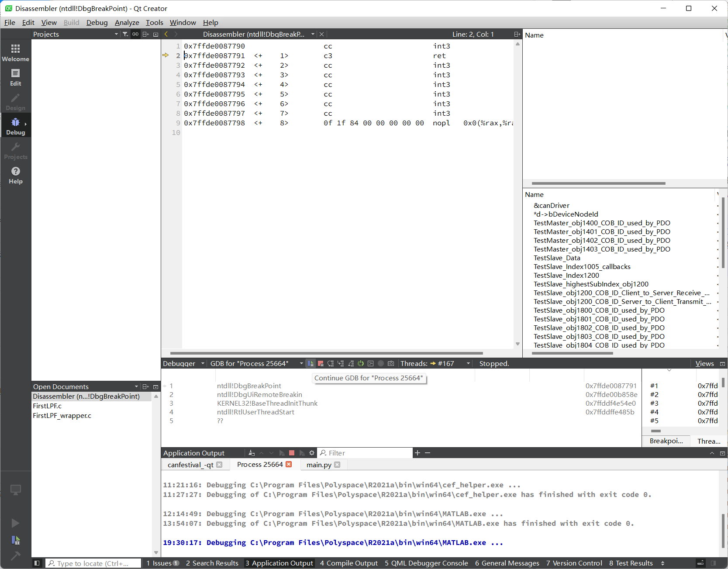This screenshot has height=569, width=728.
Task: Open the Debugger engine dropdown
Action: click(300, 363)
